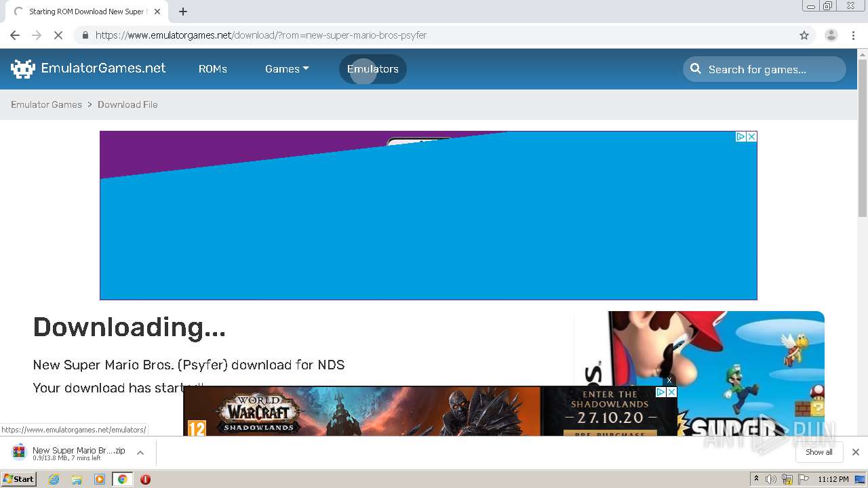Close the Starting ROM Download tab

(157, 12)
